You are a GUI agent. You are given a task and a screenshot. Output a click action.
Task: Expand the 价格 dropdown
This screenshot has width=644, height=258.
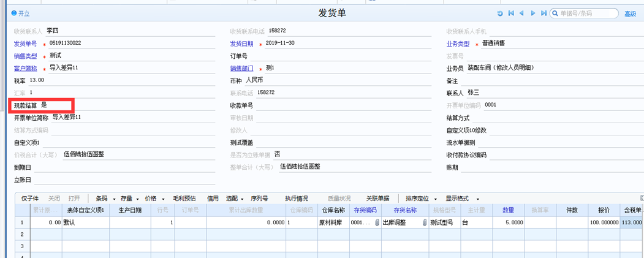tap(163, 199)
